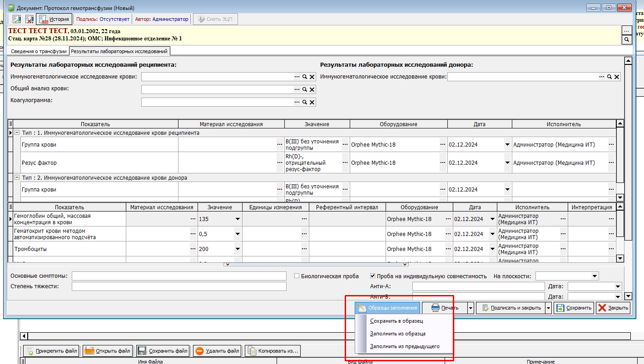Clear the Коагулограмма field with X icon

tap(312, 102)
